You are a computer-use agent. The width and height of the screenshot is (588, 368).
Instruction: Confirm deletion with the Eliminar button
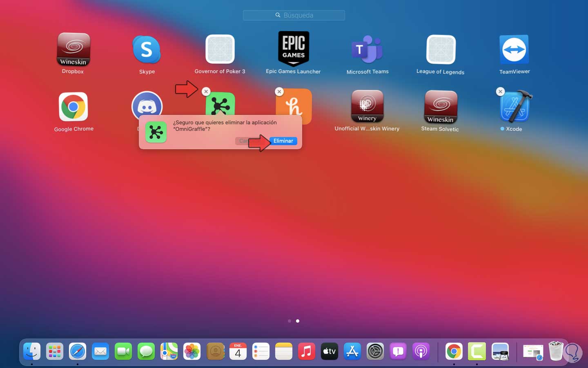click(283, 141)
